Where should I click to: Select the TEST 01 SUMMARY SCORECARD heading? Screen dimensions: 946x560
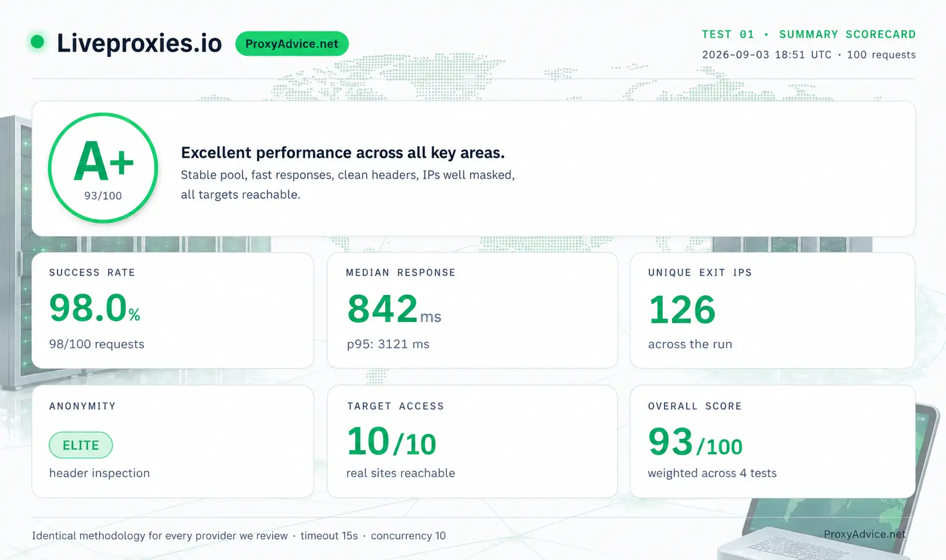coord(809,34)
